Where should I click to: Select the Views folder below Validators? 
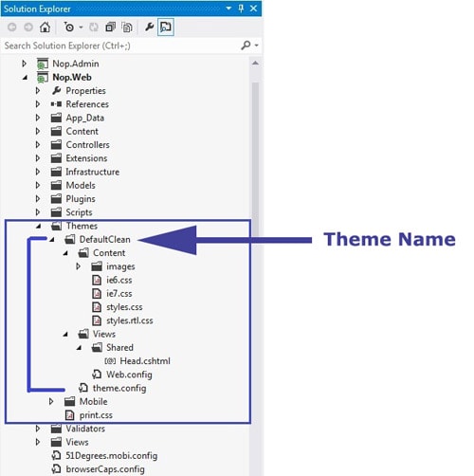coord(77,442)
